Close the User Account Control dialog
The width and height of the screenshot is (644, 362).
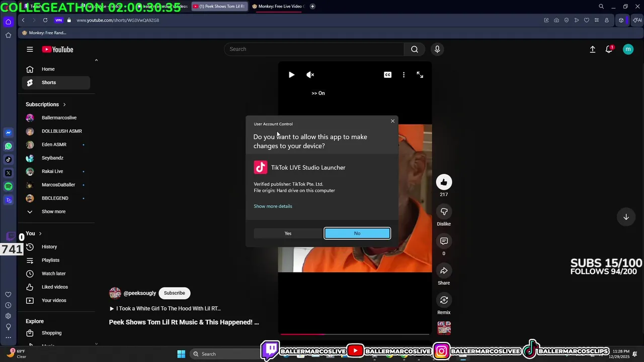pyautogui.click(x=393, y=121)
